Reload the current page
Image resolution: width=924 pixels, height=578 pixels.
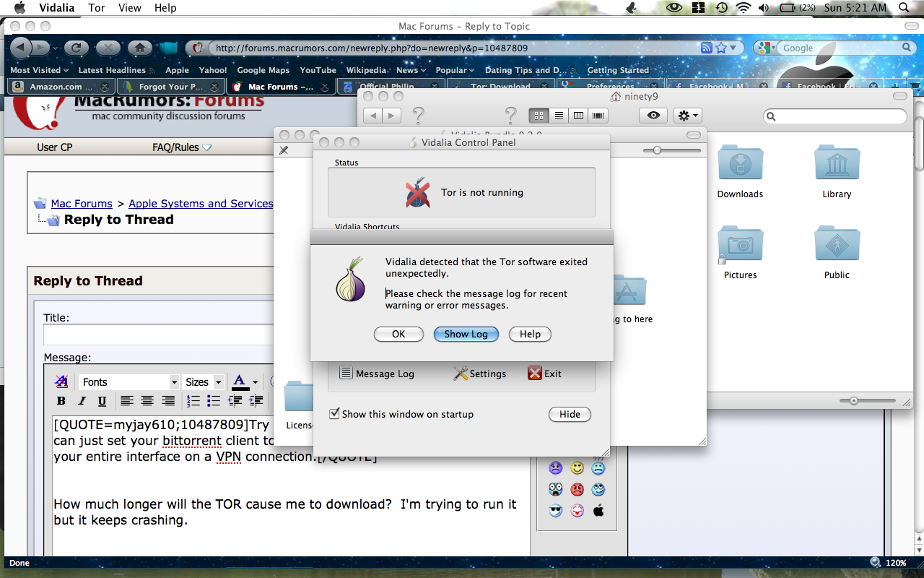75,48
